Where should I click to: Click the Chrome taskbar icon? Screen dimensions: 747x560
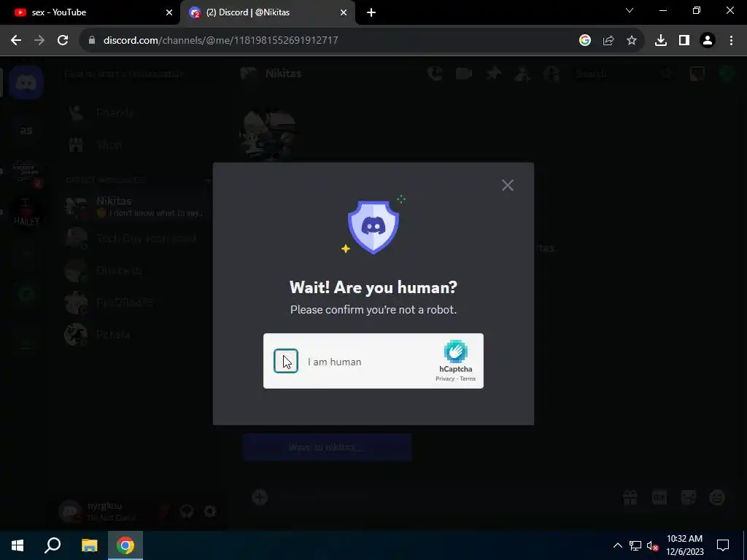pos(125,545)
